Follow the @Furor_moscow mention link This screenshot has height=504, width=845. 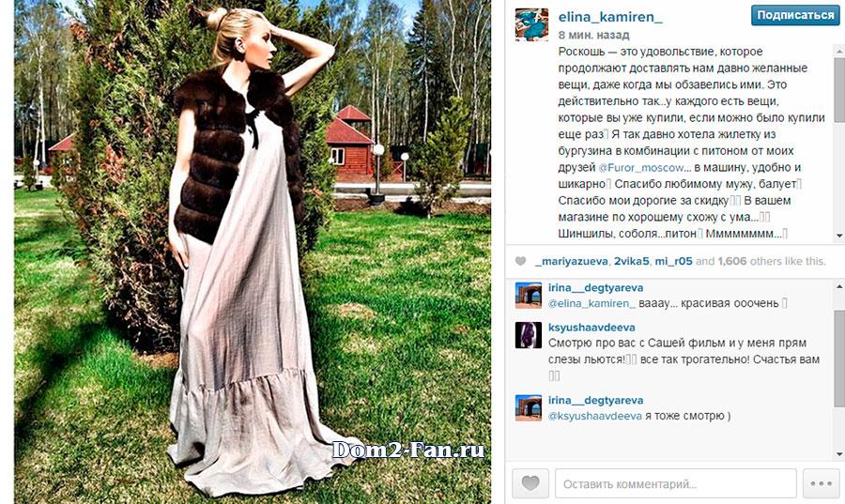point(640,167)
